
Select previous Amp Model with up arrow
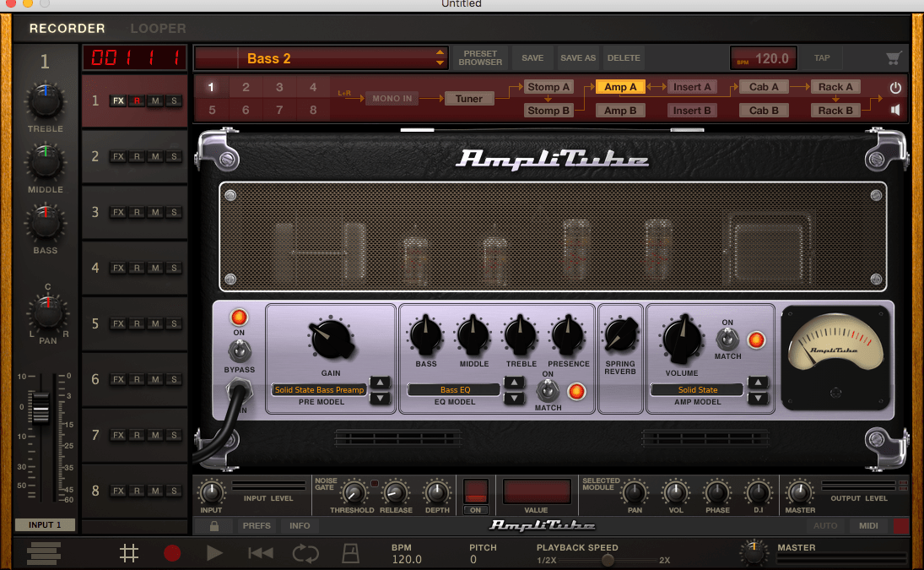pyautogui.click(x=758, y=383)
